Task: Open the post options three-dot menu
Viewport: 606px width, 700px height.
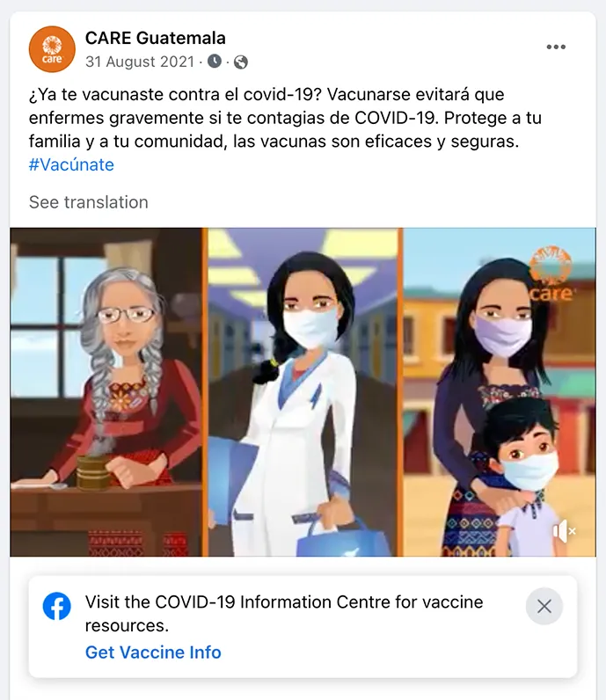Action: click(x=556, y=47)
